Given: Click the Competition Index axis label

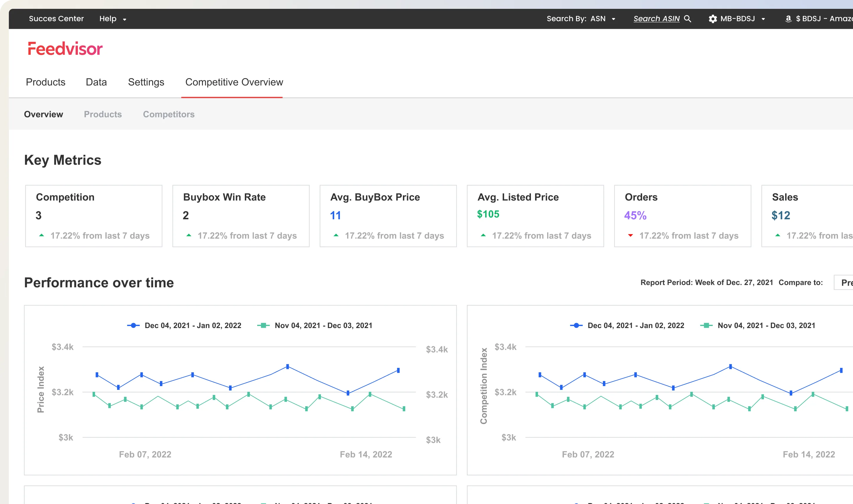Looking at the screenshot, I should coord(484,386).
